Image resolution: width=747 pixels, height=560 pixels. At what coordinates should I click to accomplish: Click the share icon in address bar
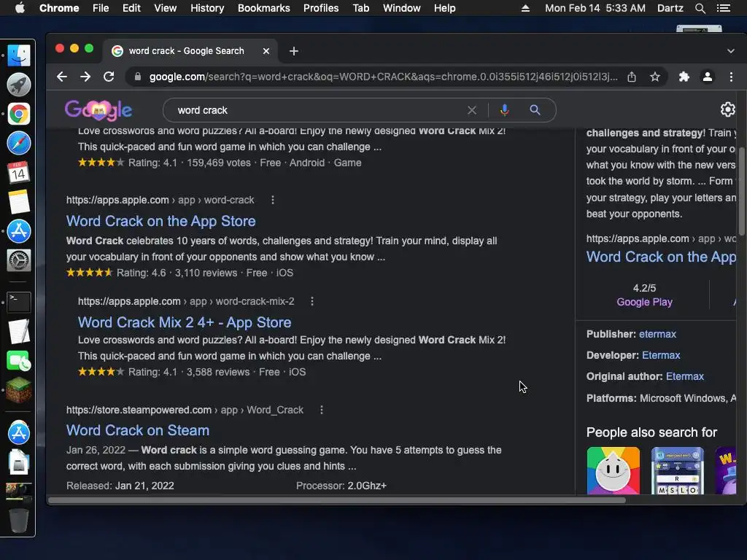(x=632, y=77)
